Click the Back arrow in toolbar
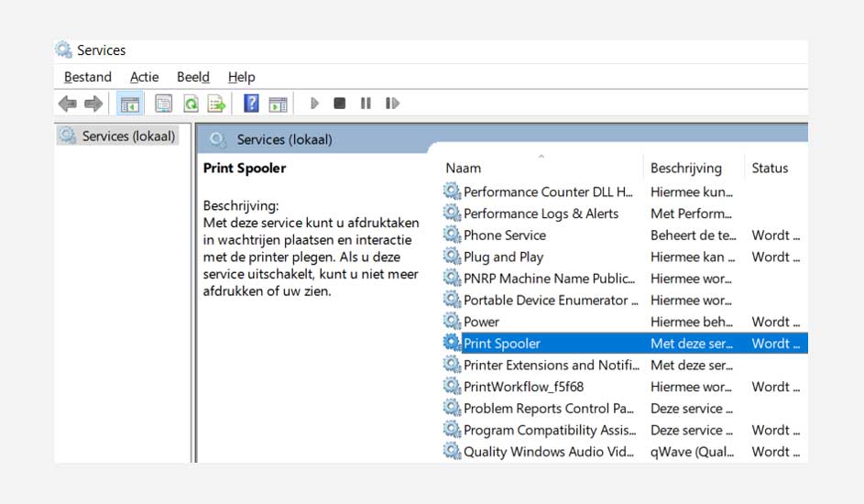864x504 pixels. (x=68, y=104)
